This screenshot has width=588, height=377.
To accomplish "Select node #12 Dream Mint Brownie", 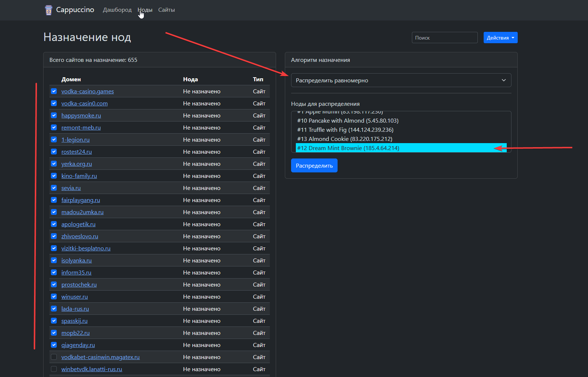I will click(x=348, y=148).
